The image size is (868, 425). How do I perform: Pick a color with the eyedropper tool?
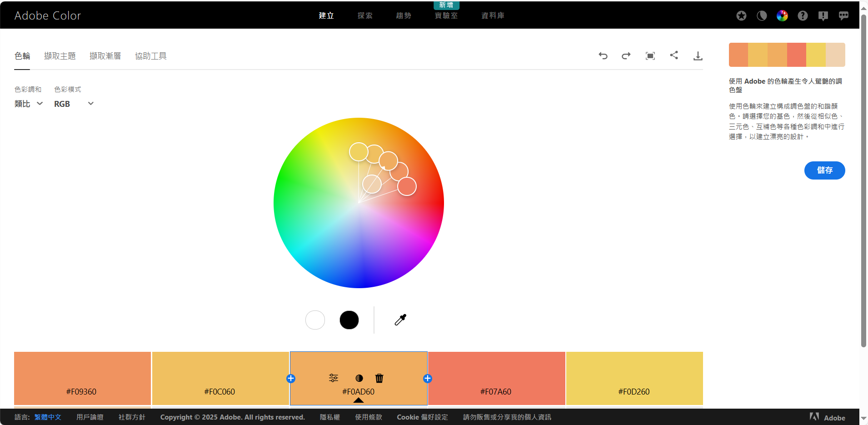[400, 320]
